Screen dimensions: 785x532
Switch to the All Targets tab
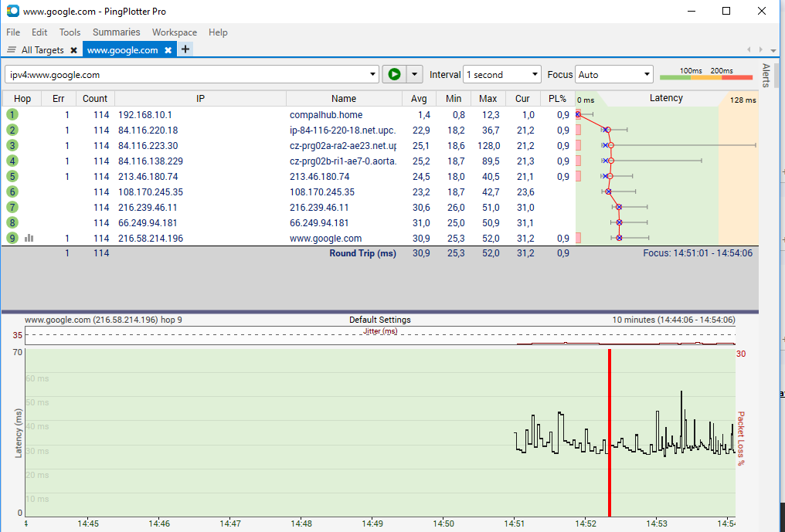[42, 50]
